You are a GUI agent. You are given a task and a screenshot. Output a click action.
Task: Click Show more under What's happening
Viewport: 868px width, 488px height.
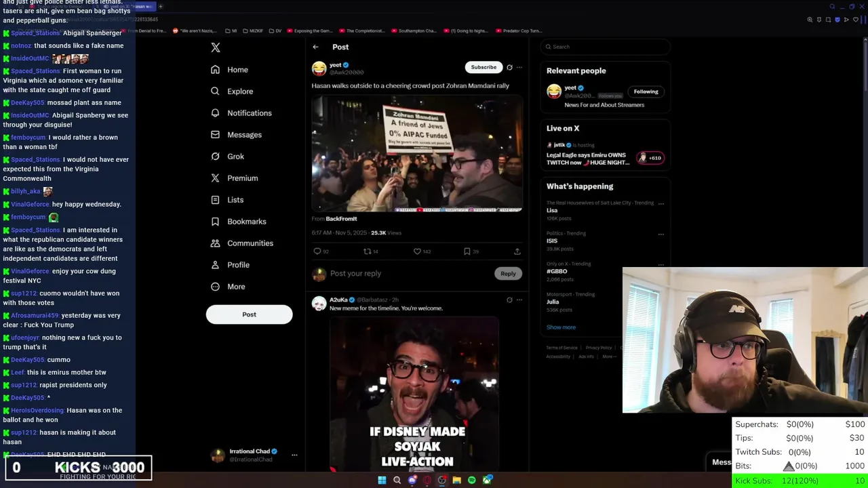point(561,327)
